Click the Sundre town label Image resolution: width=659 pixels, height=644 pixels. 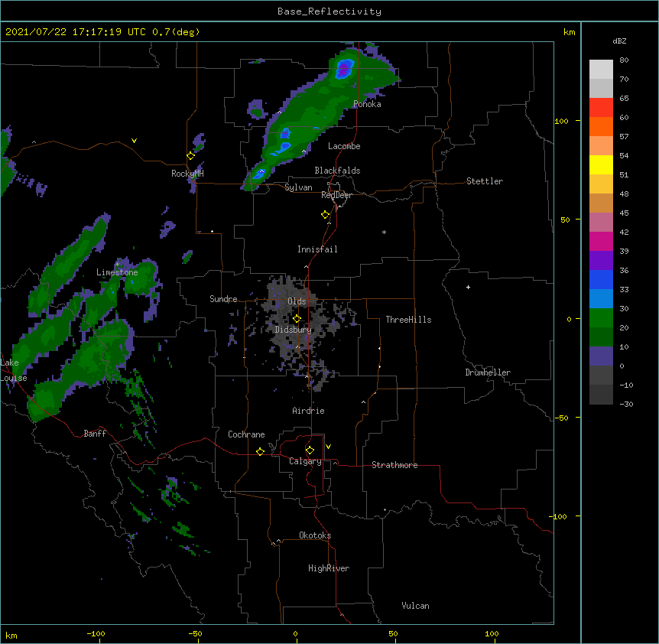coord(223,299)
